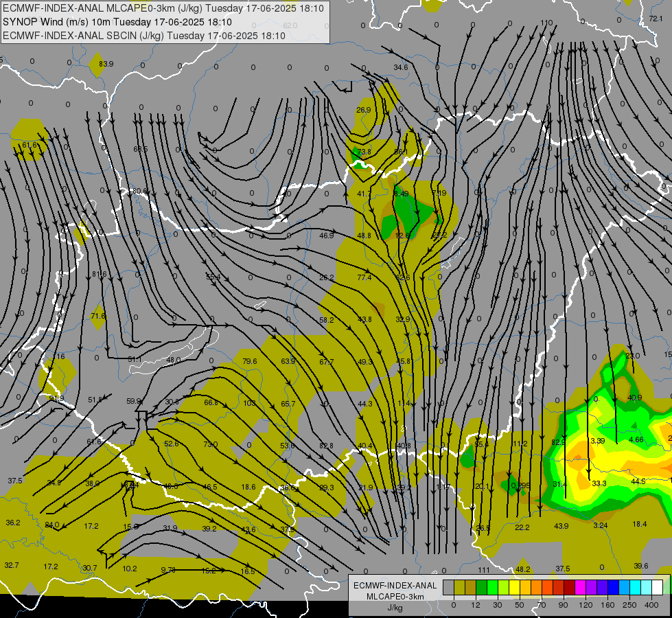Select the grid value 111 at bottom
Screen dimensions: 672x618
(x=483, y=570)
